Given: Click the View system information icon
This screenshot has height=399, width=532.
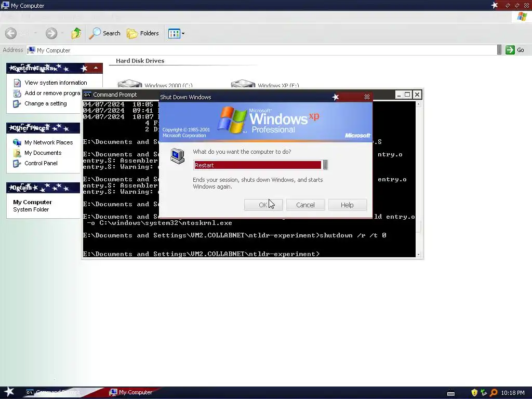Looking at the screenshot, I should coord(17,83).
